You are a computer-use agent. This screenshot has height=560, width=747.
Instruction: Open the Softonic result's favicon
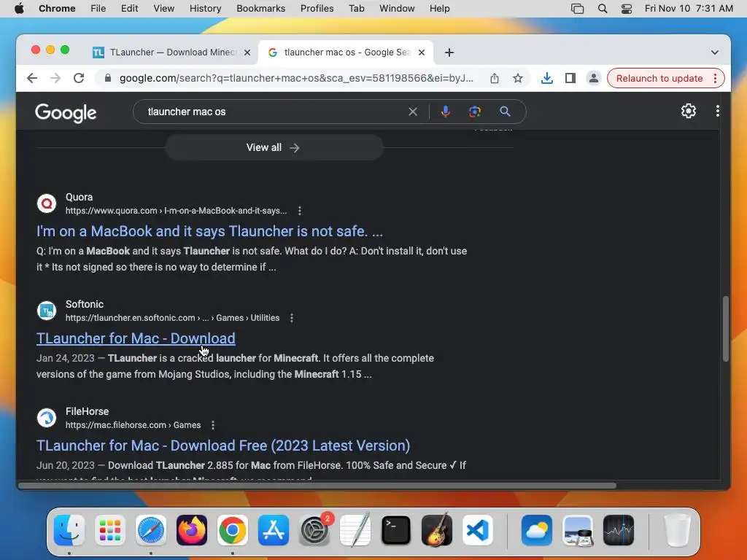click(47, 311)
